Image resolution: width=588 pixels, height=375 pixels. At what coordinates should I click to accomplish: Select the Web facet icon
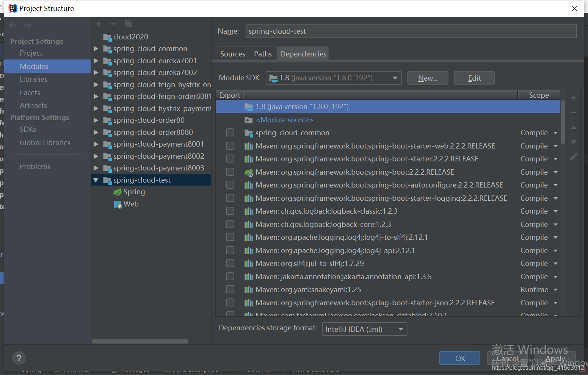[118, 204]
